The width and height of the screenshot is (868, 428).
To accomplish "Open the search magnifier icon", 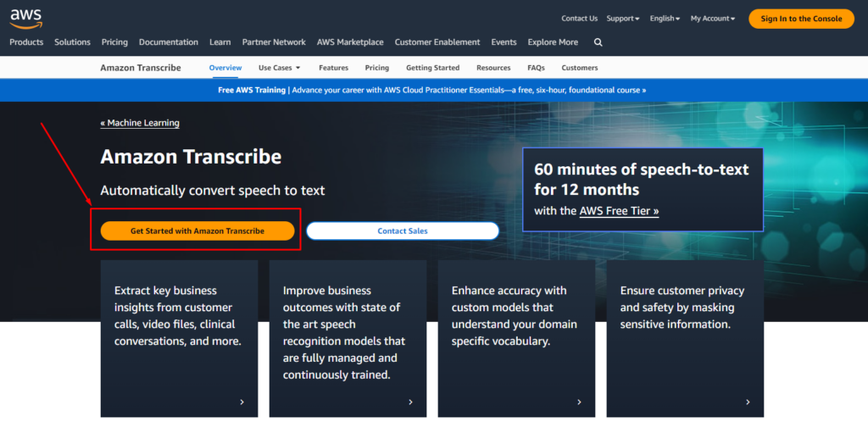I will pyautogui.click(x=598, y=42).
